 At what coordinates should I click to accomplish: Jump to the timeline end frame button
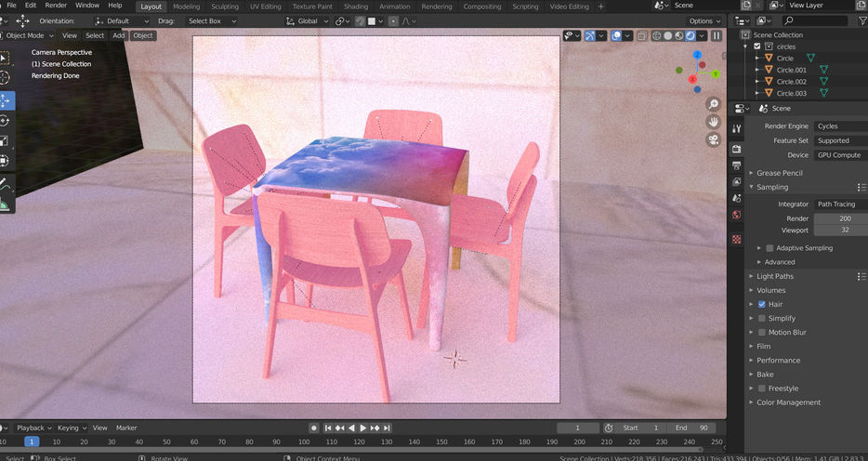point(387,428)
